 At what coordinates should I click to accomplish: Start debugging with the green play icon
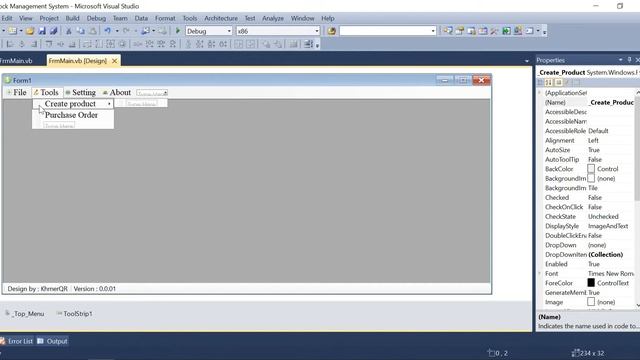tap(178, 31)
